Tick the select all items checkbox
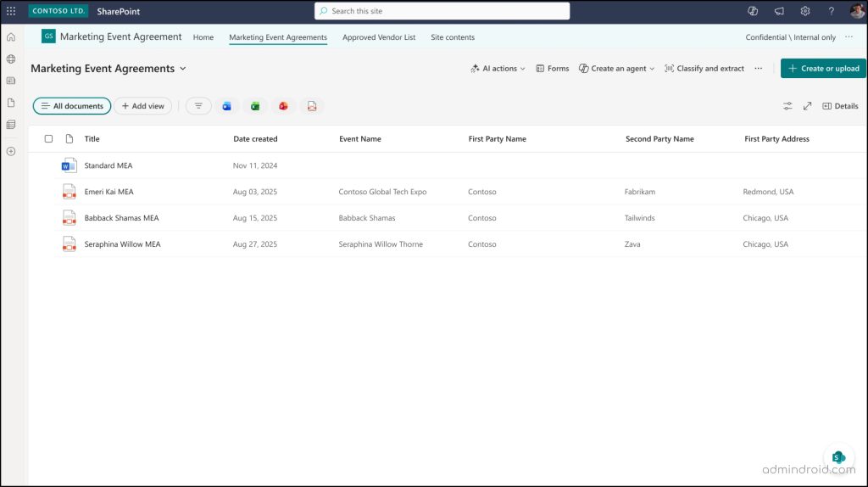 48,139
